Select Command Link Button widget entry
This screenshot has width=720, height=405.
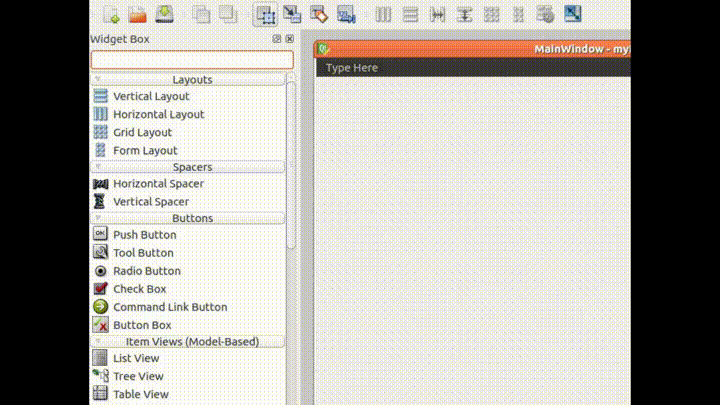point(169,307)
